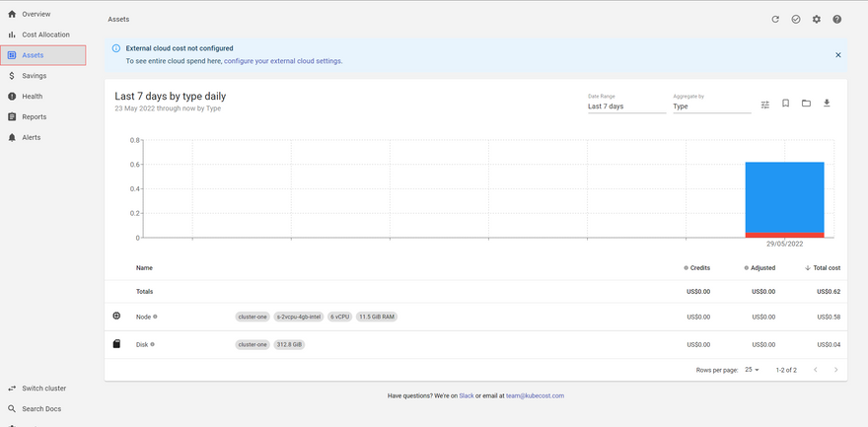Click the configure external cloud settings link
This screenshot has width=868, height=427.
(x=283, y=61)
